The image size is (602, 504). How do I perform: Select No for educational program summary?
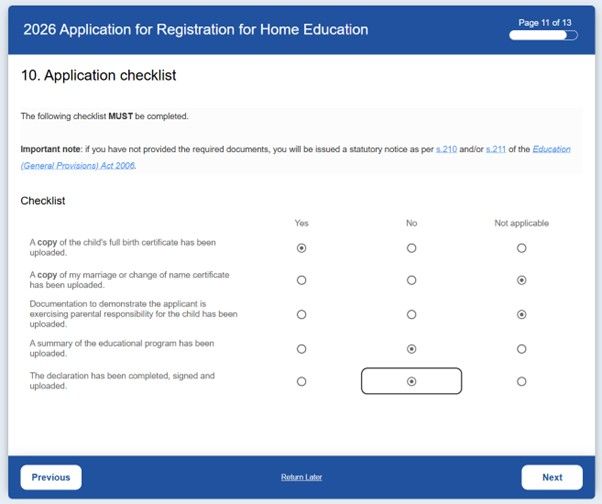[x=411, y=348]
